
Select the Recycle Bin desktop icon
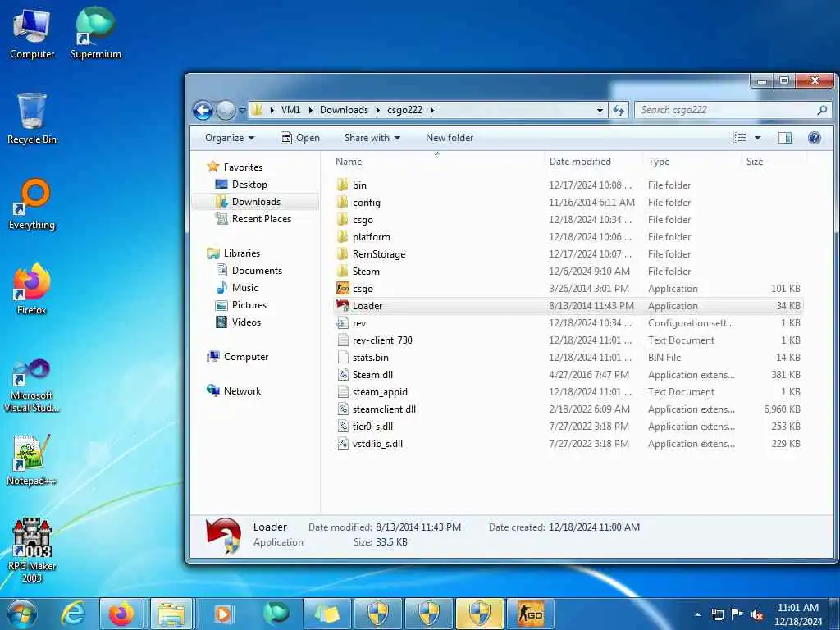click(x=32, y=118)
